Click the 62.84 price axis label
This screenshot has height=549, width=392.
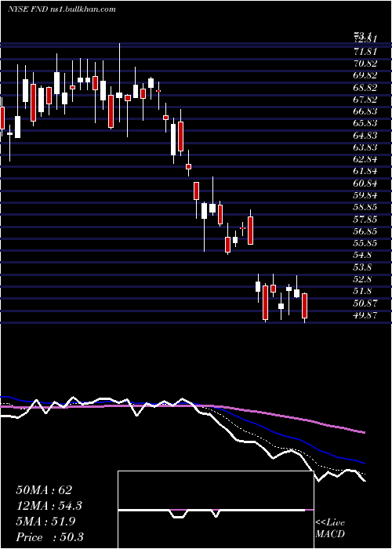pos(365,159)
